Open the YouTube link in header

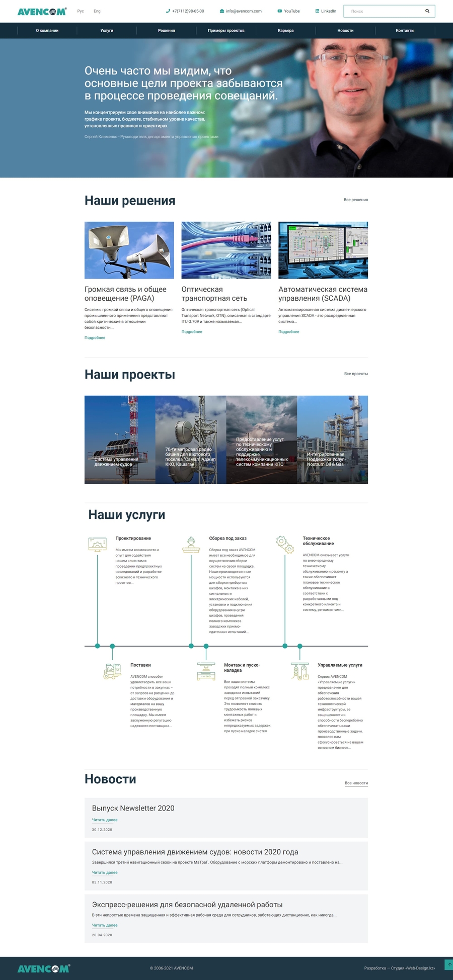coord(289,11)
